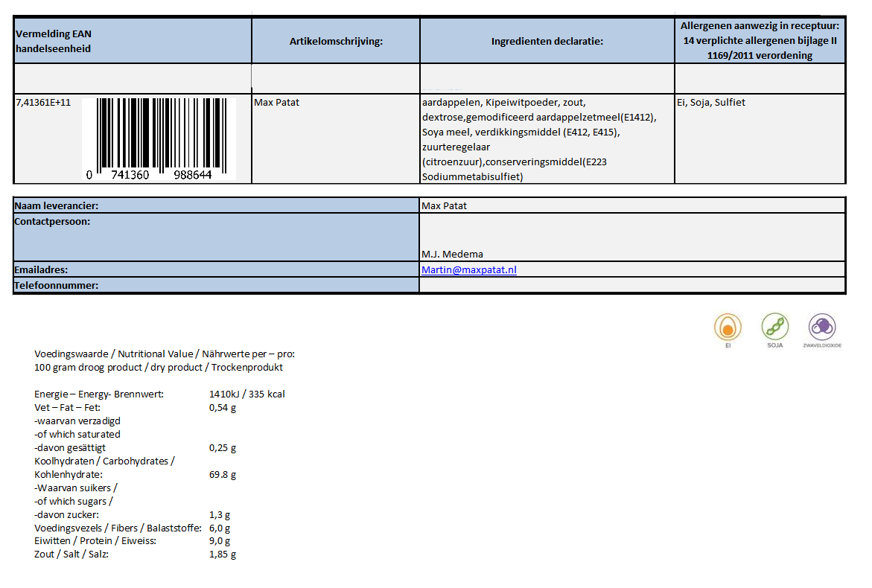Select the "Koolhydraten / Carbohydrates /" line

[x=104, y=461]
